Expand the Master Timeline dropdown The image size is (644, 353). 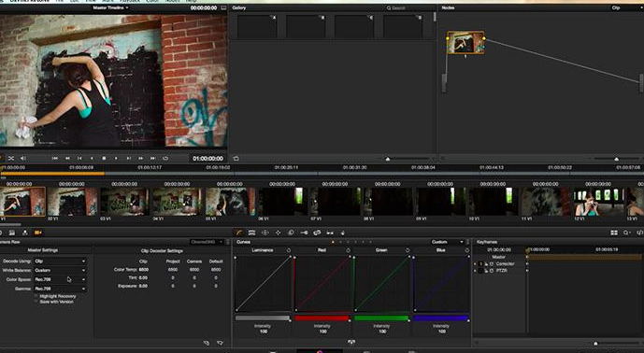110,7
